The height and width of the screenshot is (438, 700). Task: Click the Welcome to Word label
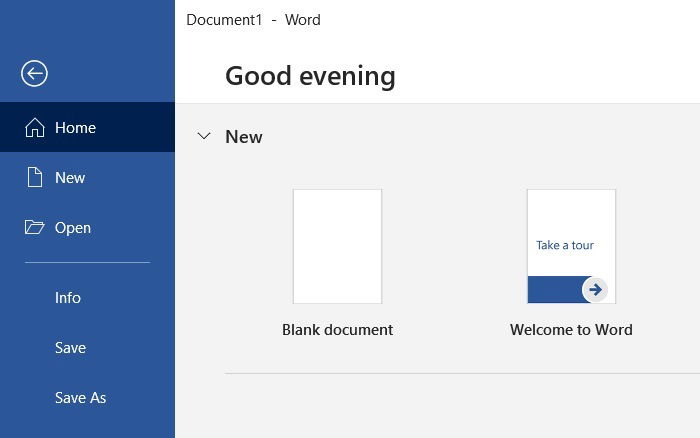[571, 330]
